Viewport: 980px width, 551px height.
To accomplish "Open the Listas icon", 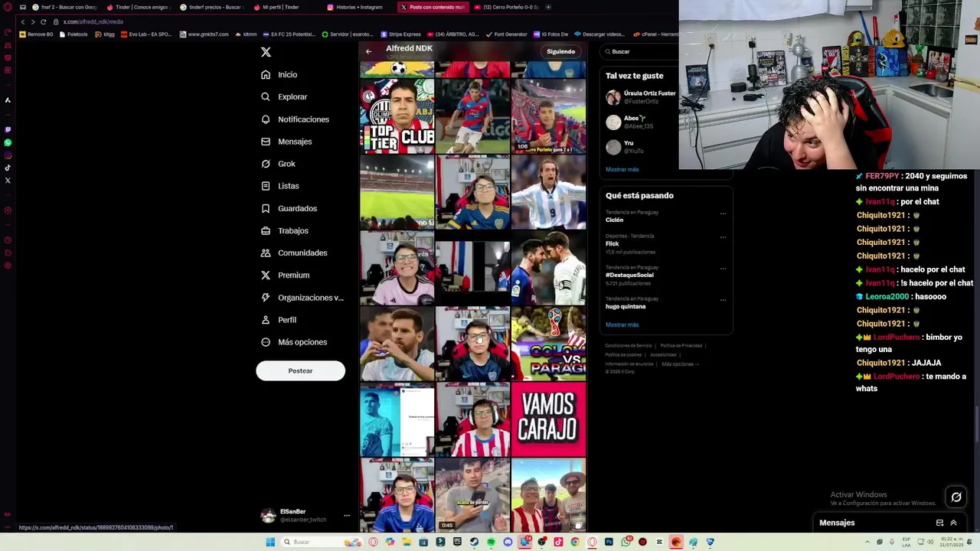I will pos(266,186).
